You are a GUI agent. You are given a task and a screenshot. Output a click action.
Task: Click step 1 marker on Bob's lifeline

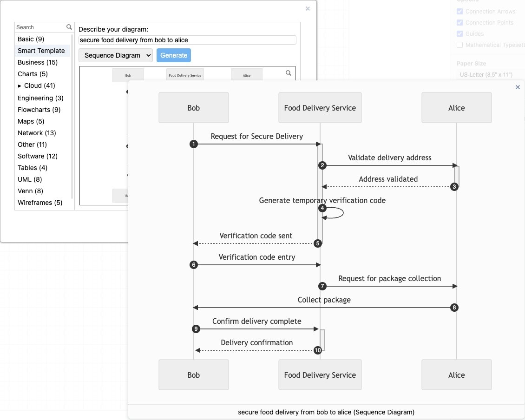click(193, 144)
